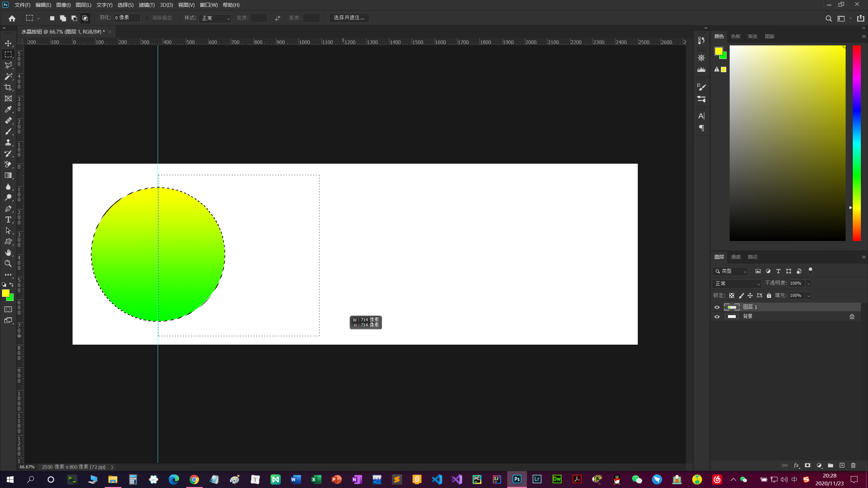Select the Eraser tool
Viewport: 868px width, 488px height.
coord(8,165)
